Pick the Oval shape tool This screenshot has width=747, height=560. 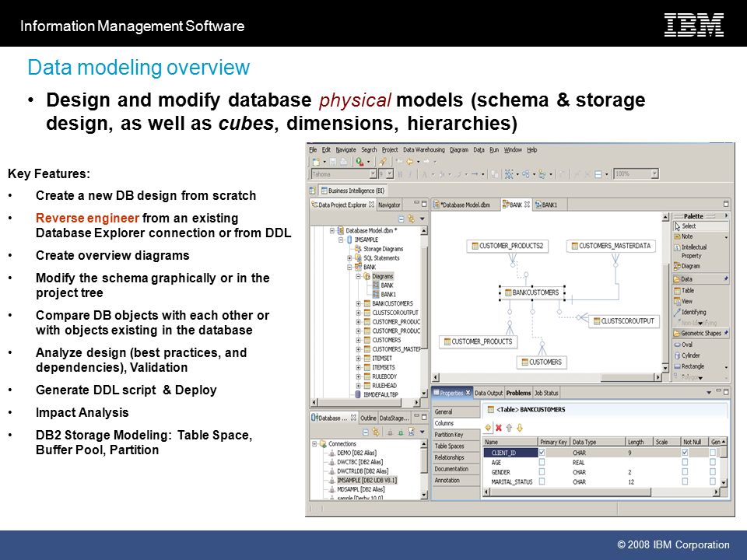coord(683,345)
